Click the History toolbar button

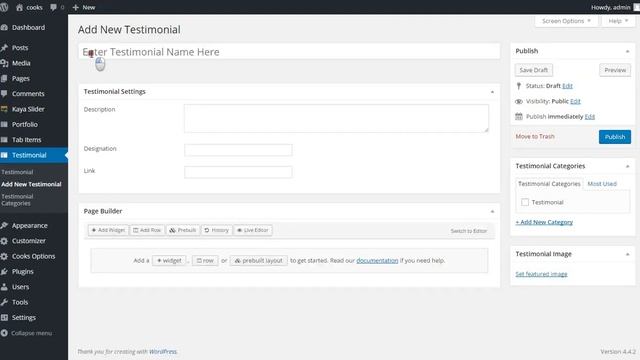[x=216, y=230]
